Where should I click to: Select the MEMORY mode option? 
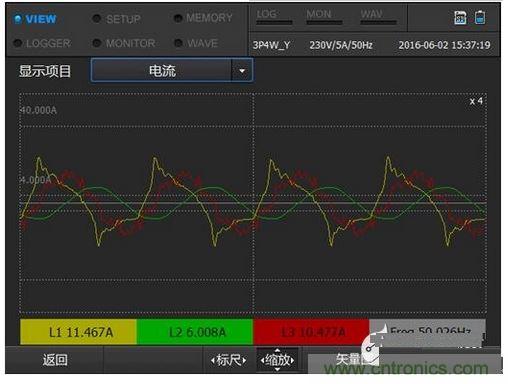[x=203, y=18]
